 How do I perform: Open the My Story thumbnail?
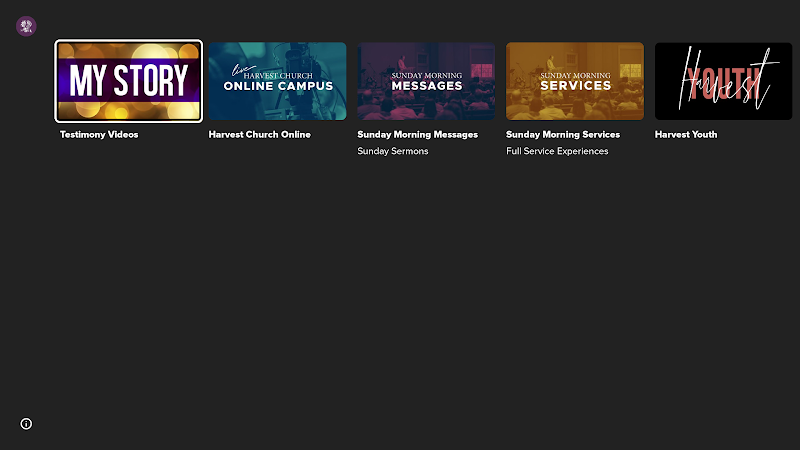point(129,81)
